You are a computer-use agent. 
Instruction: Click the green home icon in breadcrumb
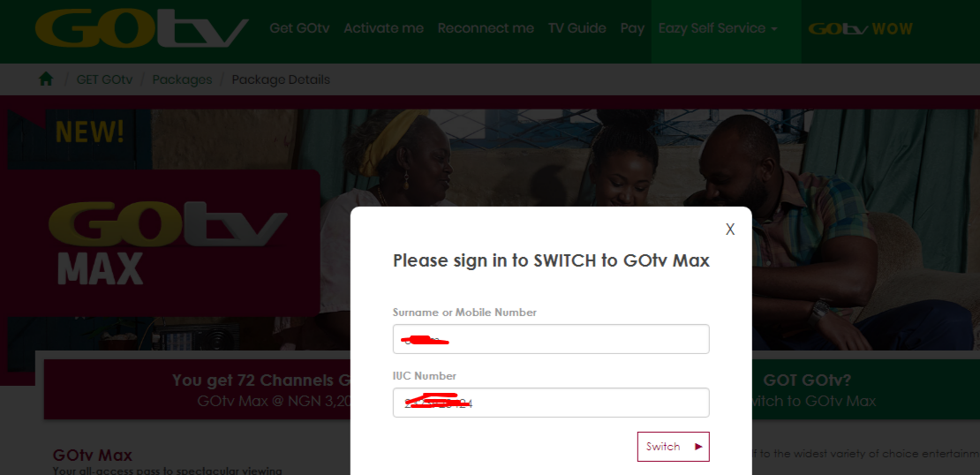(x=46, y=79)
